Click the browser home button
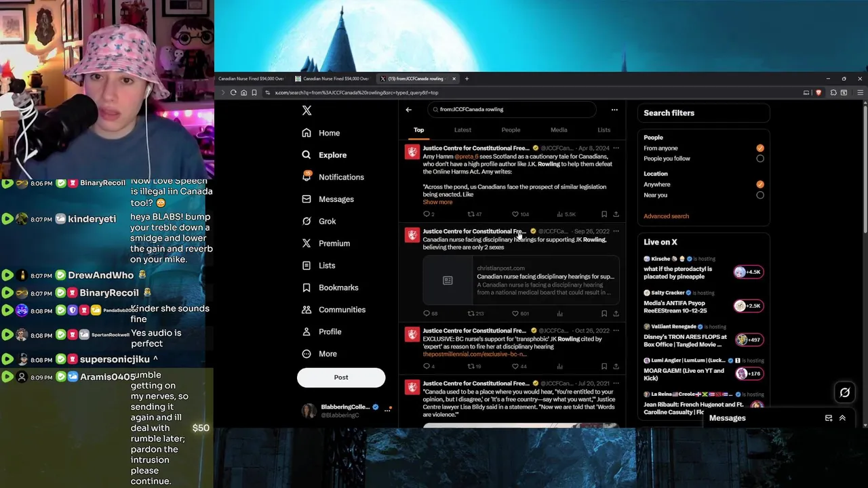The height and width of the screenshot is (488, 868). (243, 92)
